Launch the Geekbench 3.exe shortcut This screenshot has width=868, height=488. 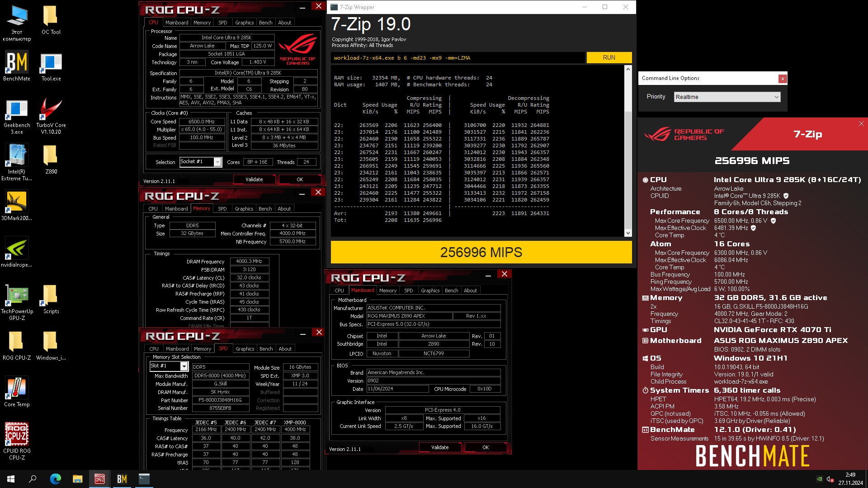coord(17,117)
